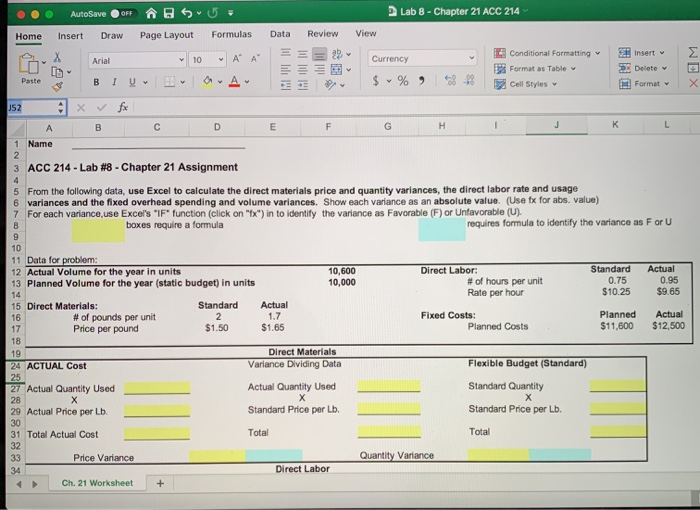Switch to the Insert ribbon tab

[70, 36]
